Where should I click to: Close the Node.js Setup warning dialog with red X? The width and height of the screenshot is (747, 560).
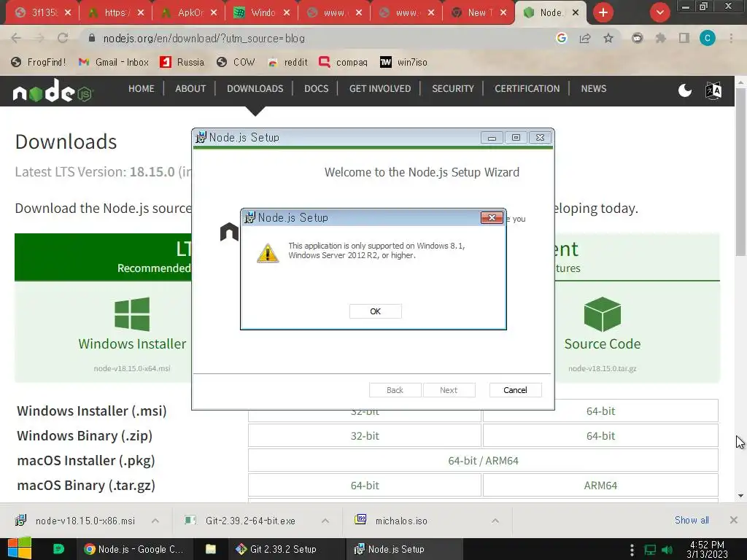pos(492,217)
